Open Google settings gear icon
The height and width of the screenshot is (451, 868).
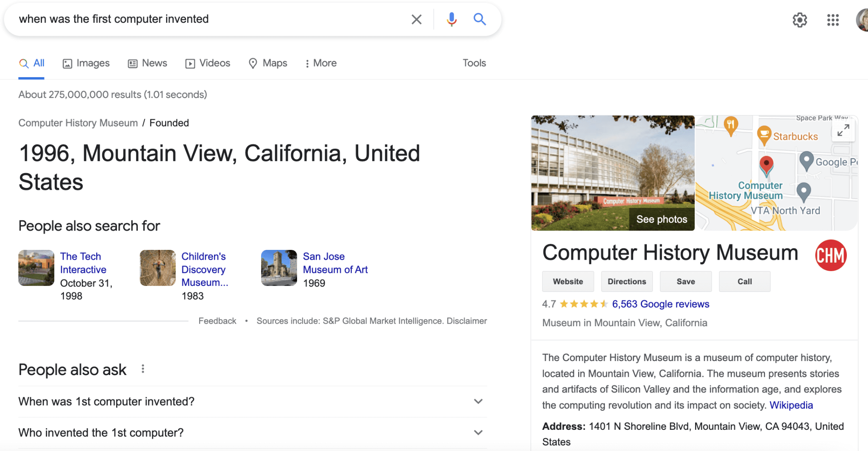coord(800,20)
